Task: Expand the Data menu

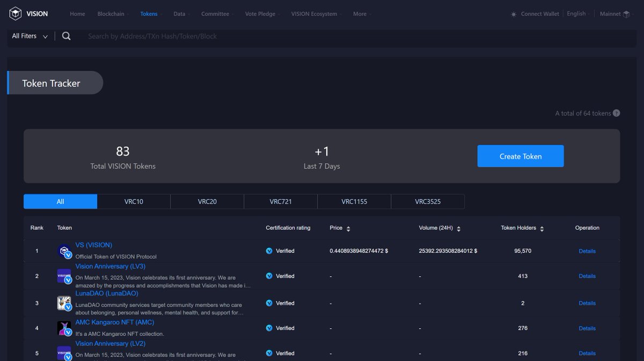Action: (x=182, y=14)
